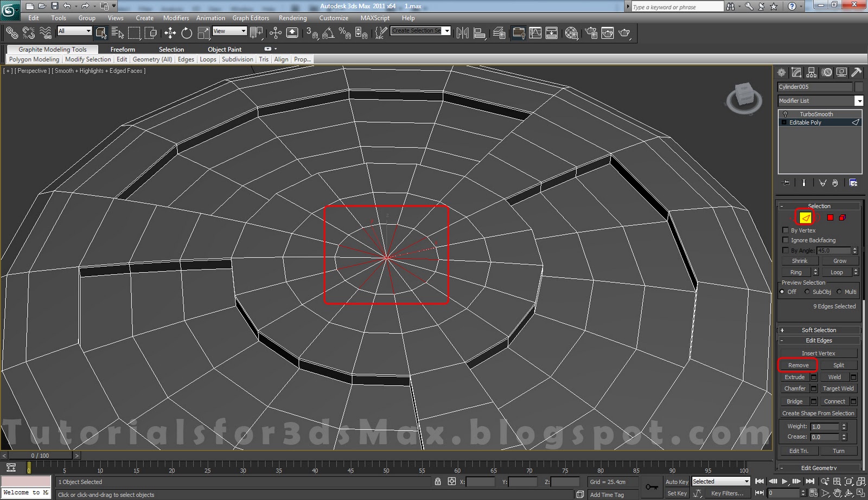Switch to Hierarchy command panel icon
This screenshot has height=500, width=868.
pos(812,73)
